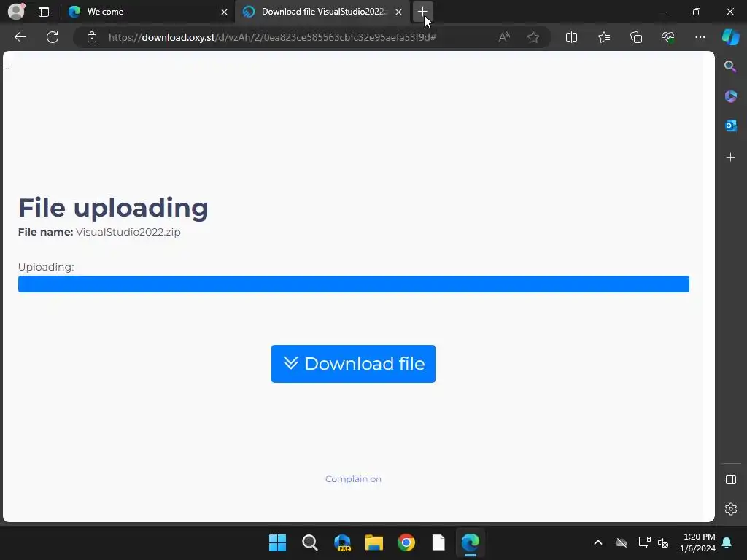
Task: Open Copilot in the sidebar
Action: 731,37
